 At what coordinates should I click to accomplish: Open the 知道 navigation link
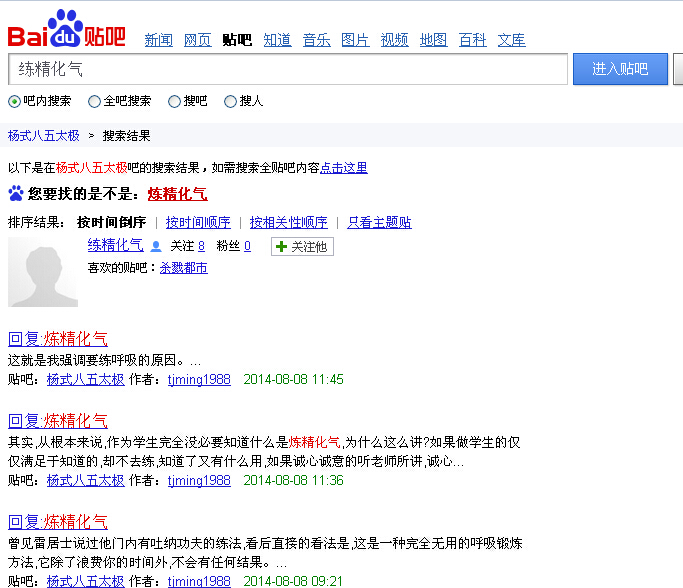[277, 40]
